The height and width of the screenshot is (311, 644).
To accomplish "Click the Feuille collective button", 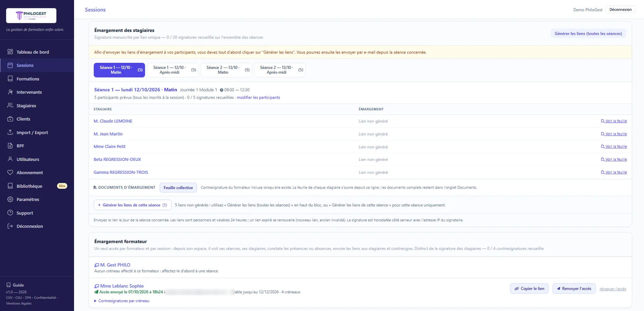I will click(x=178, y=188).
